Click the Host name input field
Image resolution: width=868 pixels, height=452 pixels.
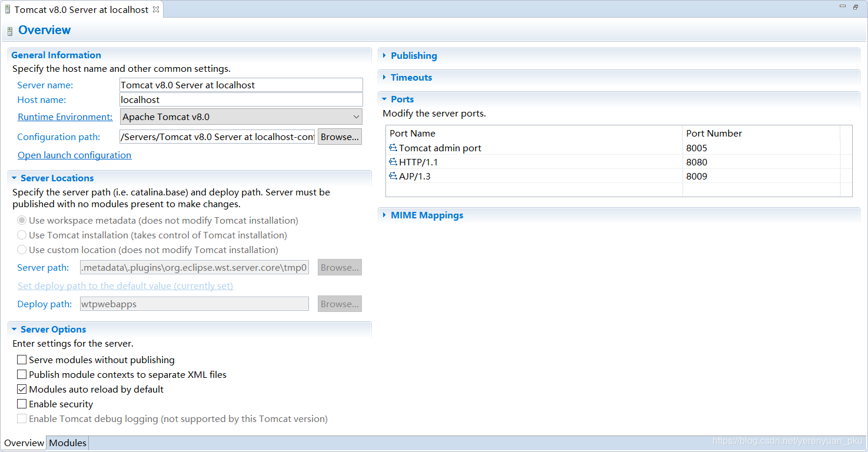click(241, 99)
